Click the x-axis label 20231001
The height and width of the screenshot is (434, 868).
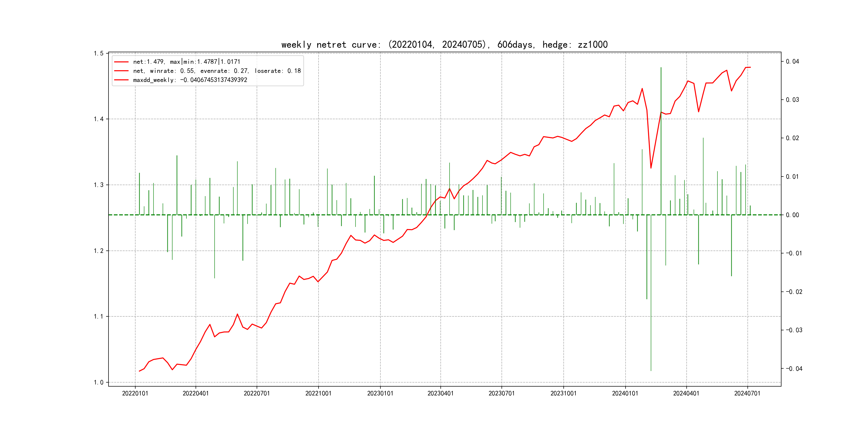[x=563, y=393]
